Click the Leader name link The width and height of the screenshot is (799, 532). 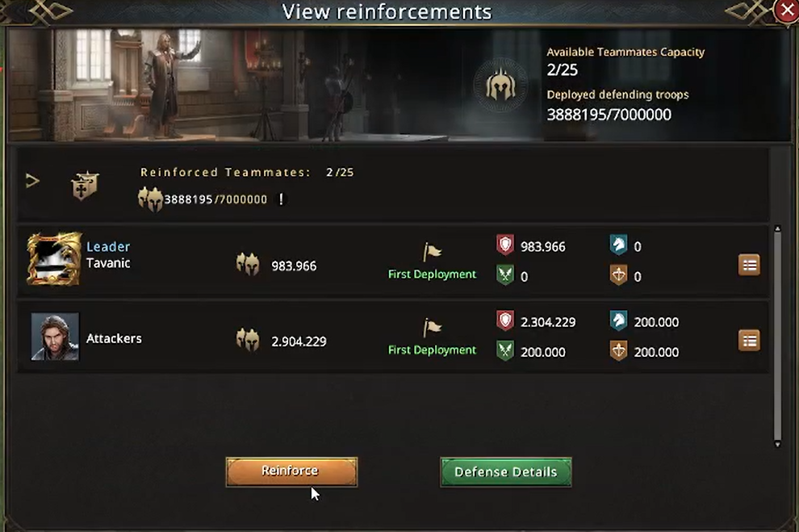pos(108,247)
